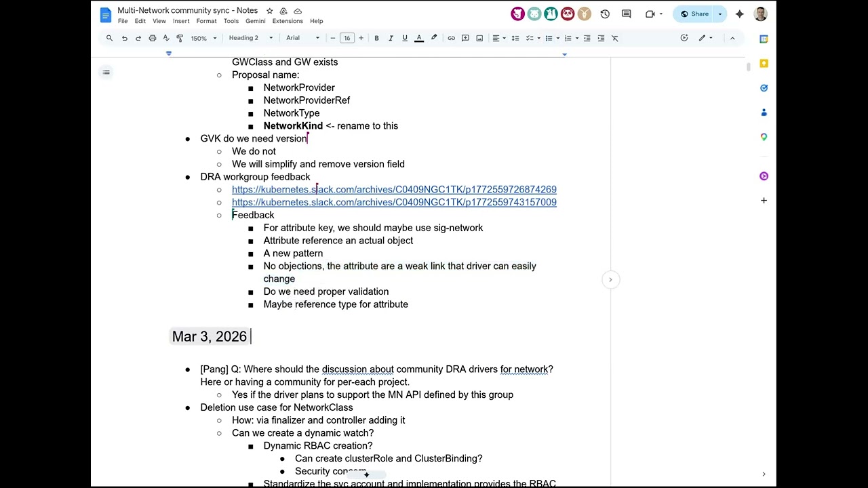Open the editing mode pencil dropdown
The height and width of the screenshot is (488, 868).
coord(706,38)
